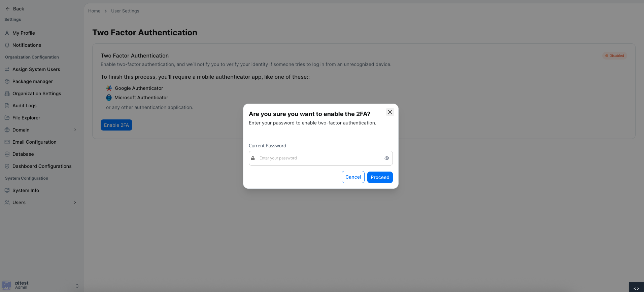Image resolution: width=644 pixels, height=292 pixels.
Task: Open Assign System Users page
Action: (36, 69)
